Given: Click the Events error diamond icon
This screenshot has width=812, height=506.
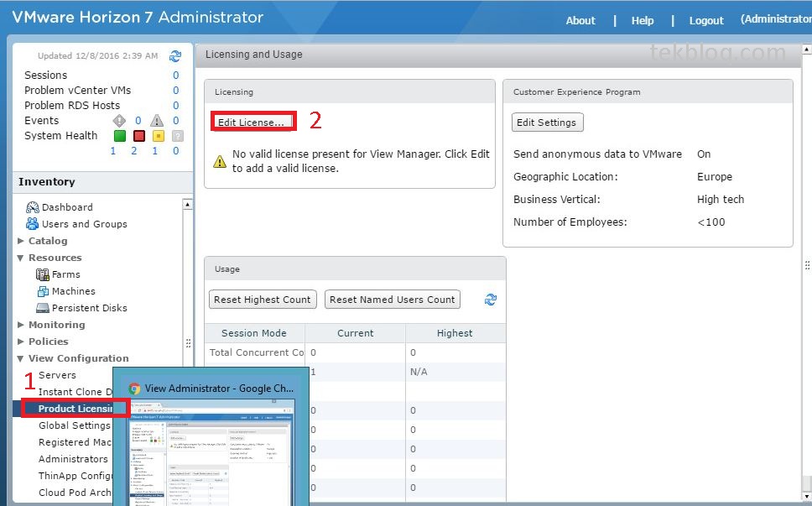Looking at the screenshot, I should point(119,121).
